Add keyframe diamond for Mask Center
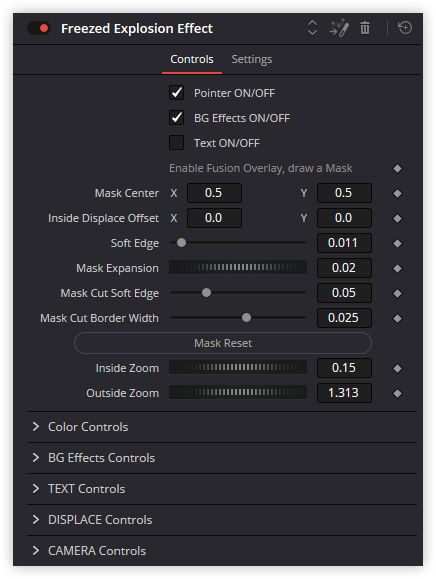 397,193
